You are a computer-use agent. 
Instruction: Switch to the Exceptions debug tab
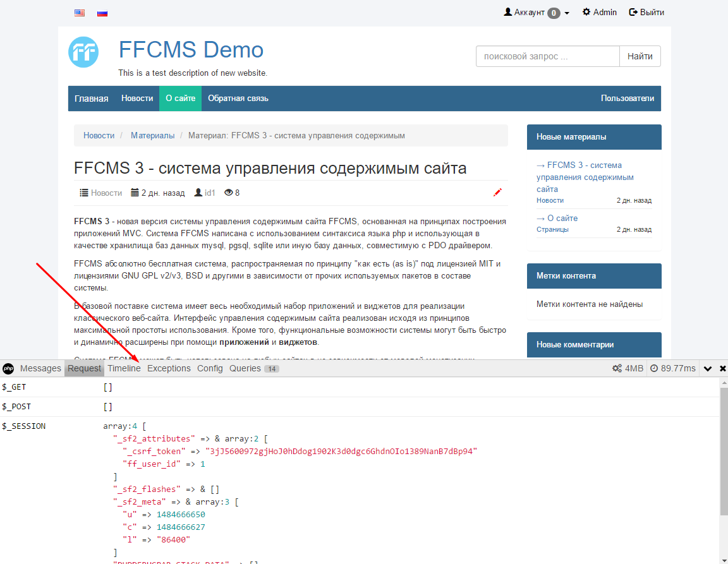tap(169, 369)
